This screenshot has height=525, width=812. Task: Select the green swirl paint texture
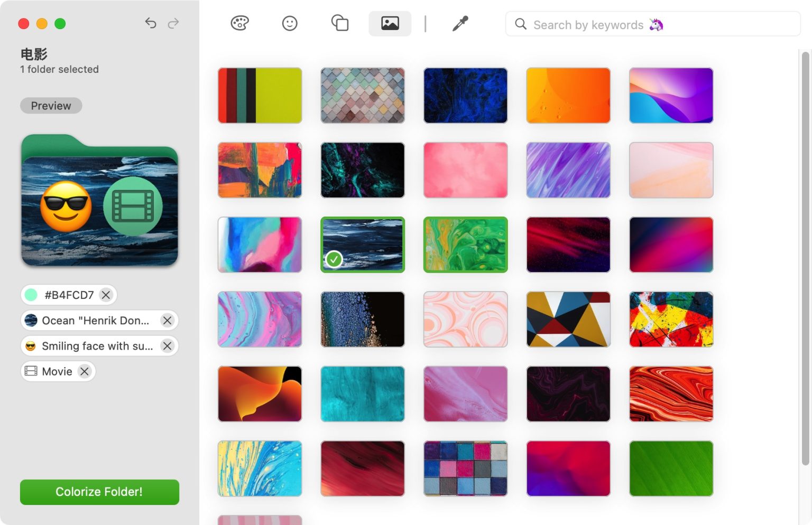click(x=465, y=245)
